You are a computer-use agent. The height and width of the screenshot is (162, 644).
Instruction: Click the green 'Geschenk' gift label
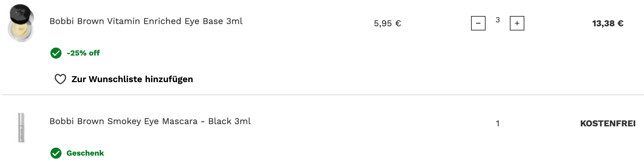[85, 153]
